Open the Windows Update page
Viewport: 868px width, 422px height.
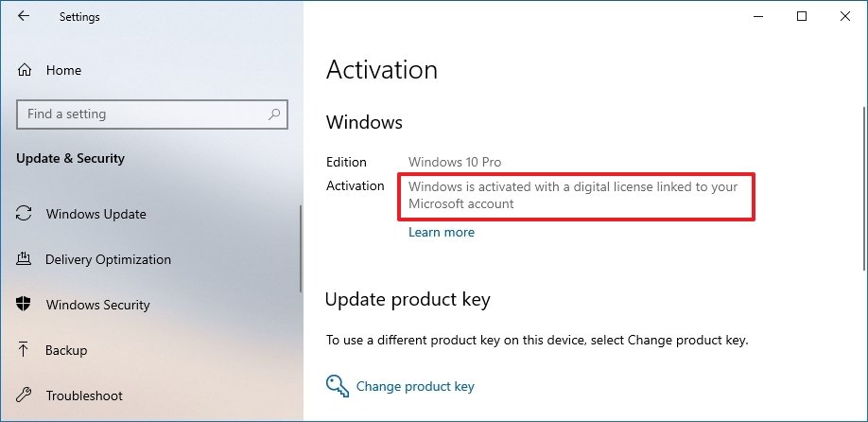point(95,214)
